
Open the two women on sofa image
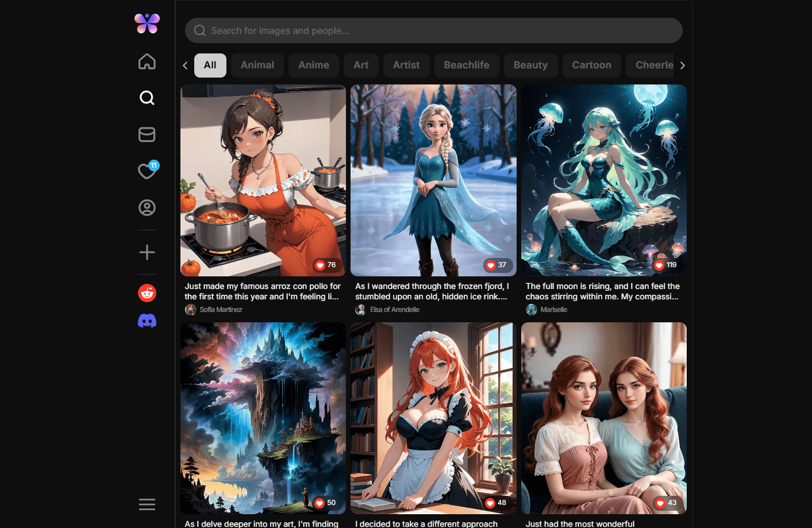click(x=604, y=418)
